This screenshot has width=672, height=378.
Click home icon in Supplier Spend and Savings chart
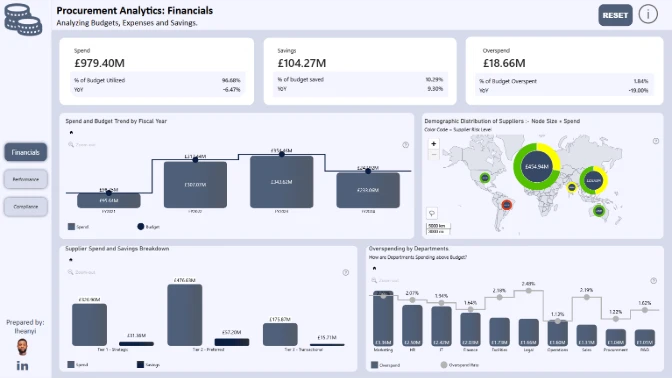click(x=71, y=260)
